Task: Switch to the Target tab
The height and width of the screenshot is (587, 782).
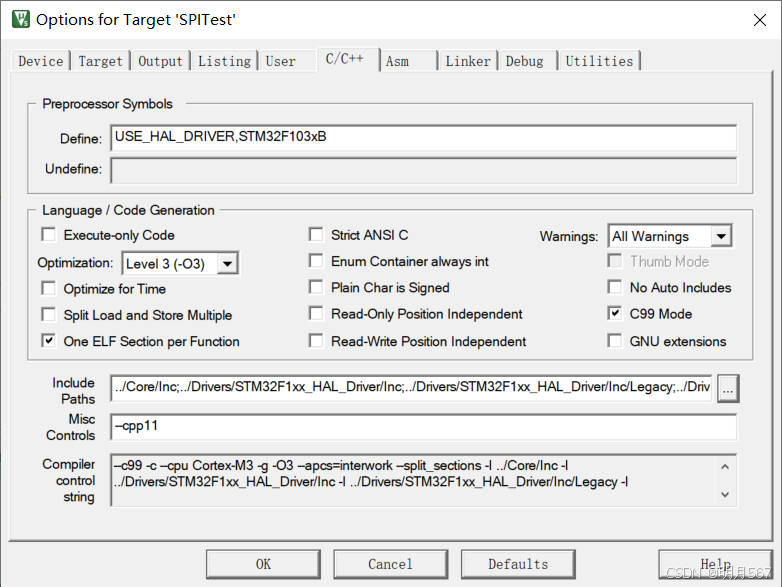Action: point(100,61)
